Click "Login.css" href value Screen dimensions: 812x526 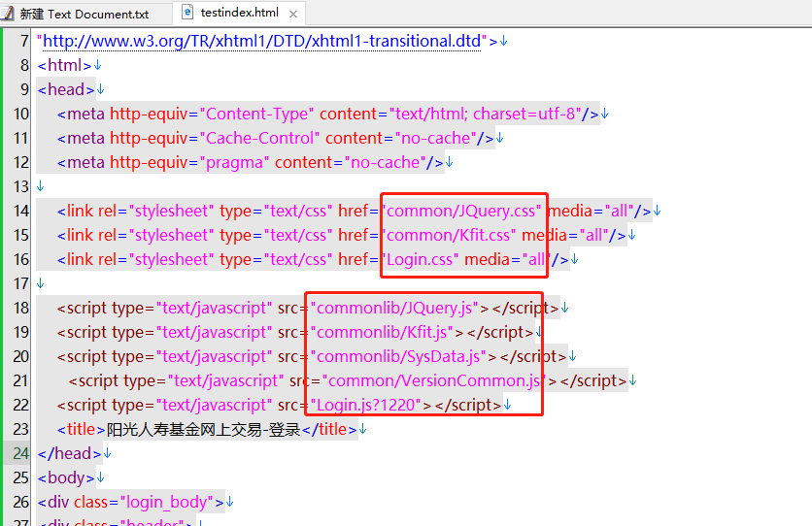tap(420, 260)
